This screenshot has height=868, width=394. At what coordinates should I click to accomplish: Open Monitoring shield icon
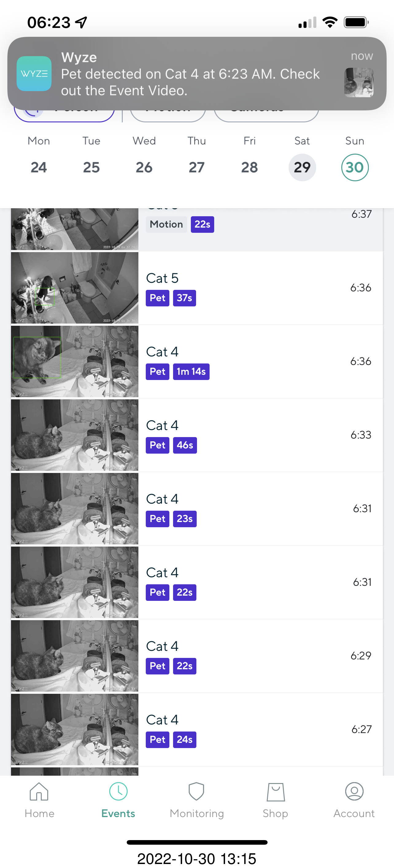(196, 791)
